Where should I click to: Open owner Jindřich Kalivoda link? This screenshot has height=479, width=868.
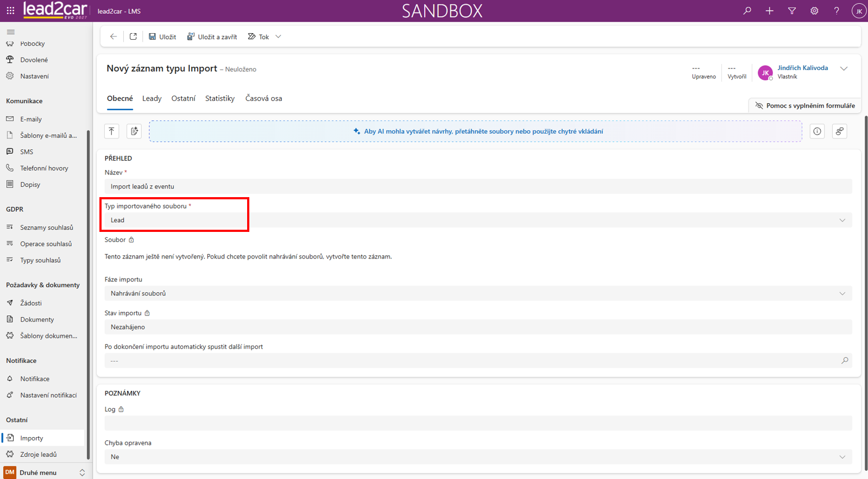pos(802,68)
